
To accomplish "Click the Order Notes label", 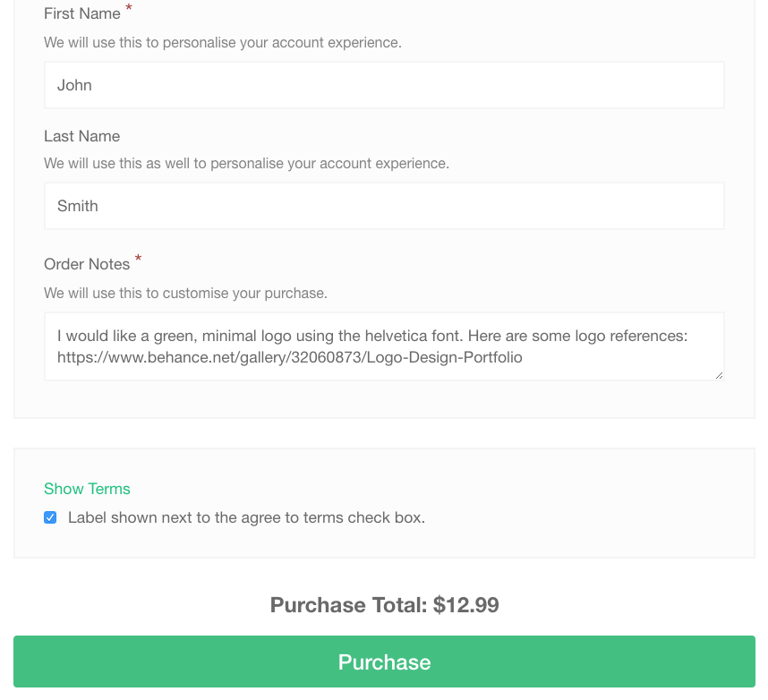I will [x=87, y=264].
